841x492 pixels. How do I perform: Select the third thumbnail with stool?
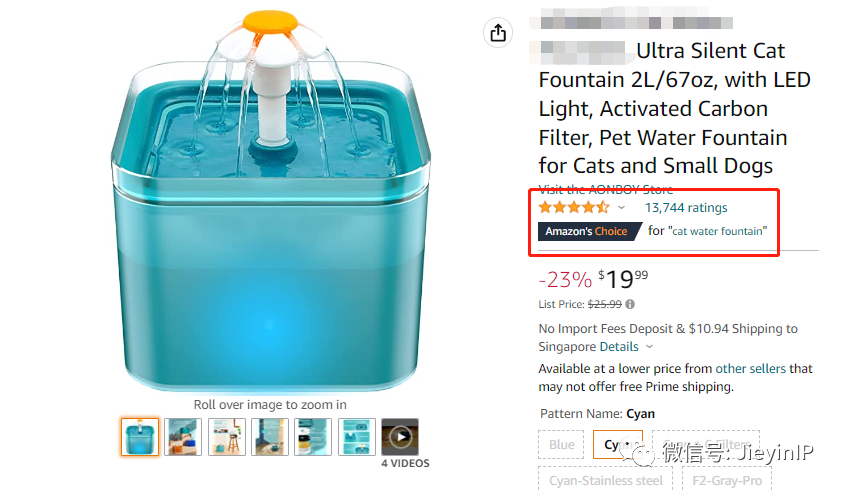coord(226,437)
